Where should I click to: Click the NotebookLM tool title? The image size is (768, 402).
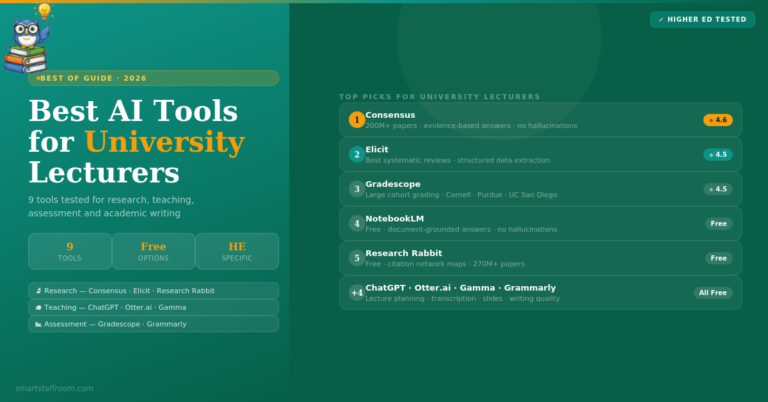point(395,219)
